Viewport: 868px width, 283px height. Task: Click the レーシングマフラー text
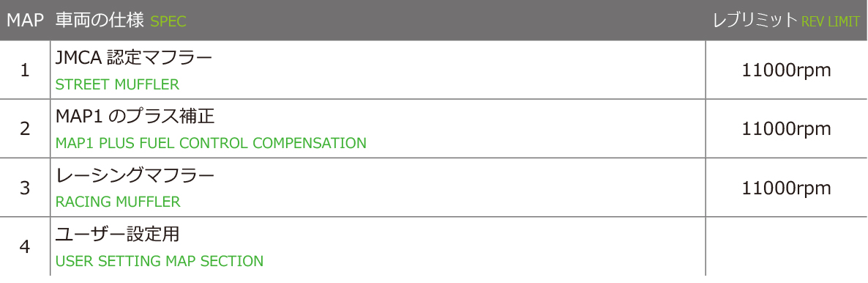(x=135, y=174)
